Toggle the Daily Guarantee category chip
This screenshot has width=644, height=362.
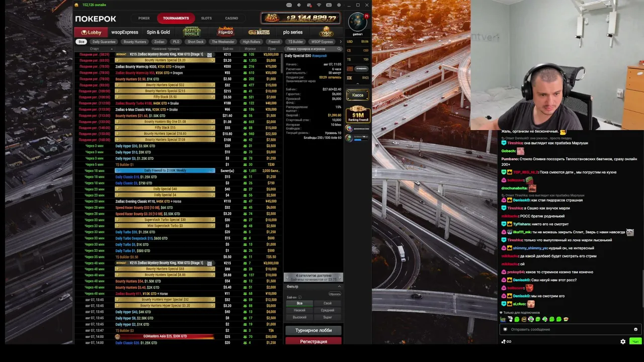coord(104,42)
